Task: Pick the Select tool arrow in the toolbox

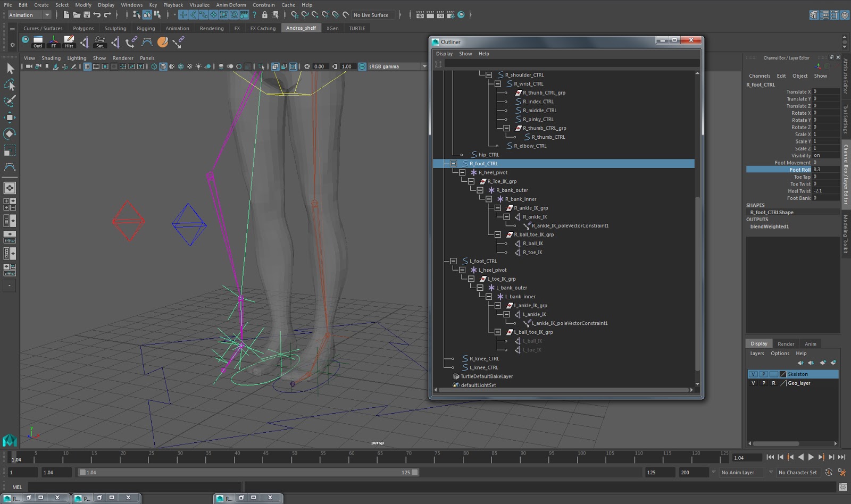Action: pyautogui.click(x=10, y=69)
